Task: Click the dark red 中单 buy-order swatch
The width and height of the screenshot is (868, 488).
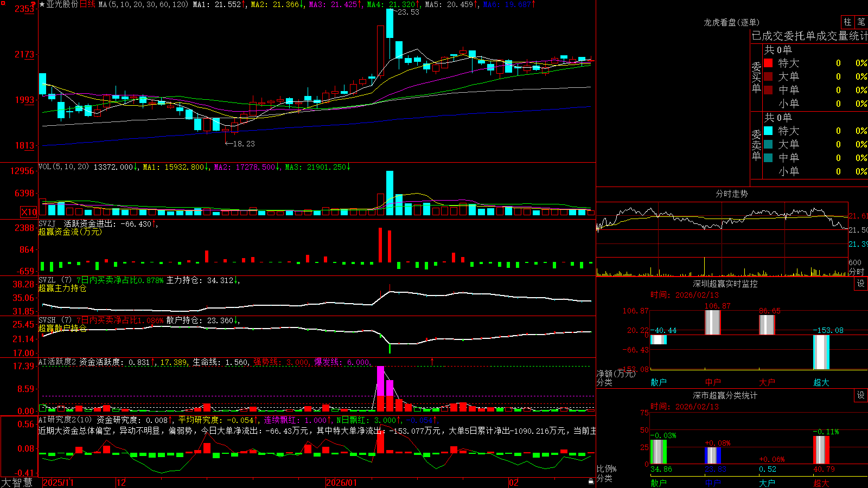Action: click(x=768, y=90)
